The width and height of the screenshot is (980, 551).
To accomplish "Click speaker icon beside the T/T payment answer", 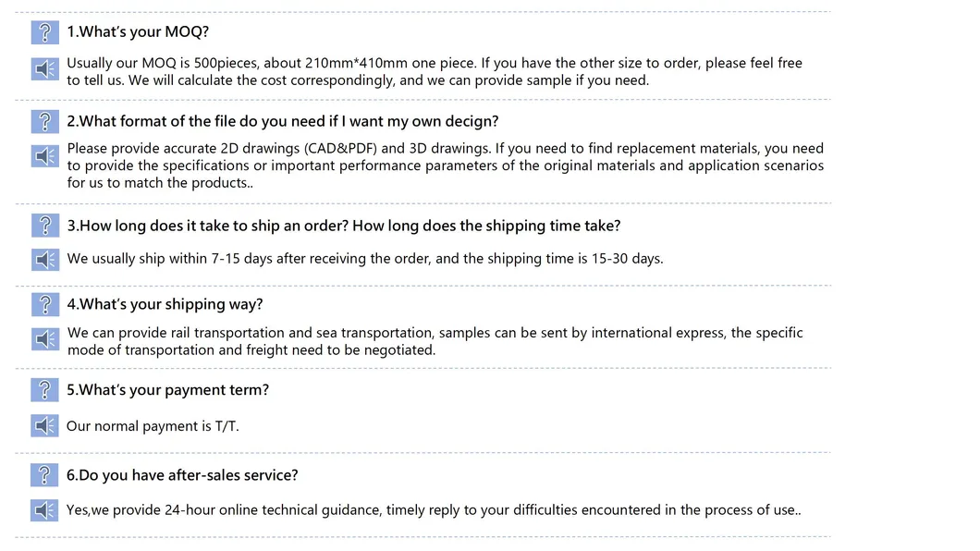I will [44, 425].
